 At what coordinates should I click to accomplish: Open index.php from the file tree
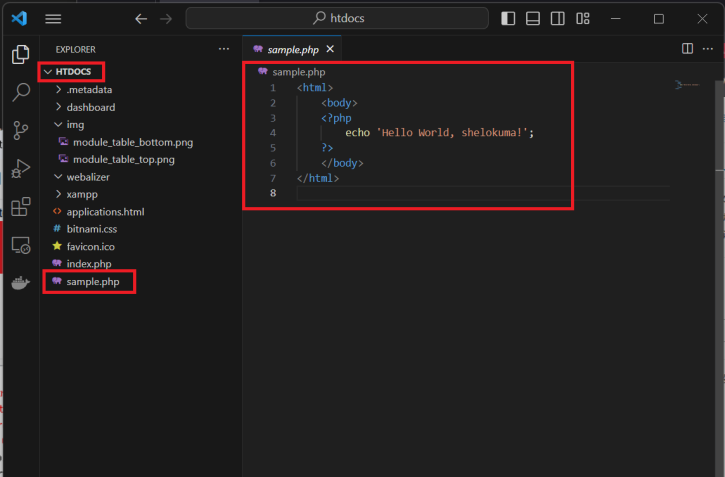click(88, 264)
